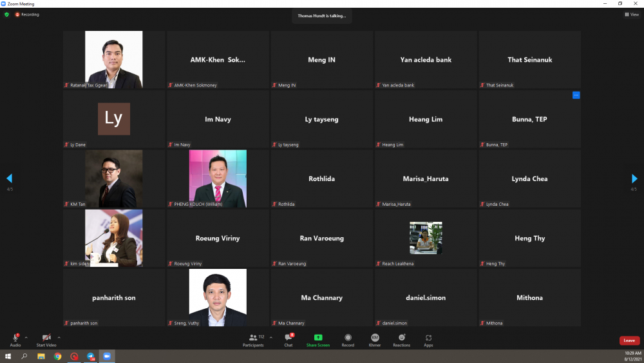Go to previous gallery page arrow
The width and height of the screenshot is (644, 363).
click(9, 179)
